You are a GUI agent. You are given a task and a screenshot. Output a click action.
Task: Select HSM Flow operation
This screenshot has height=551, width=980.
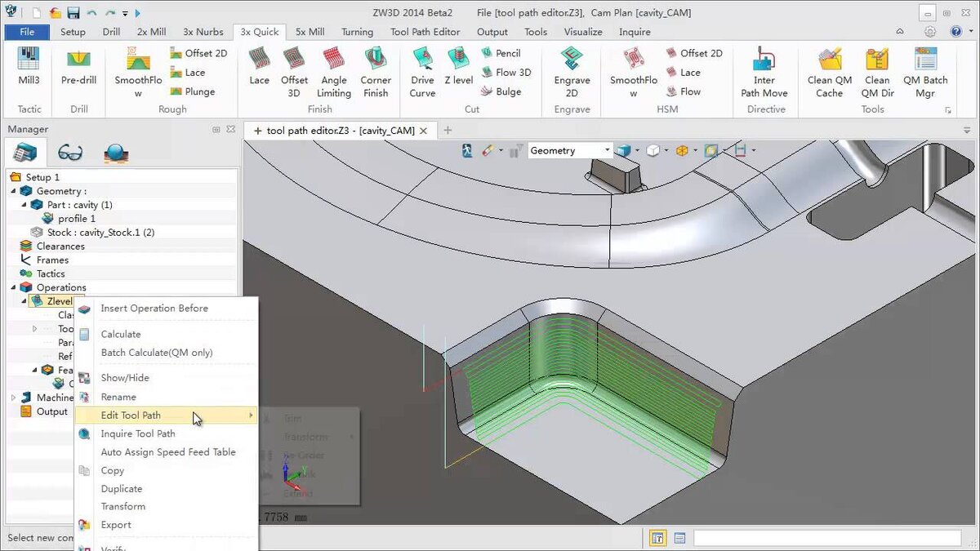pos(682,91)
